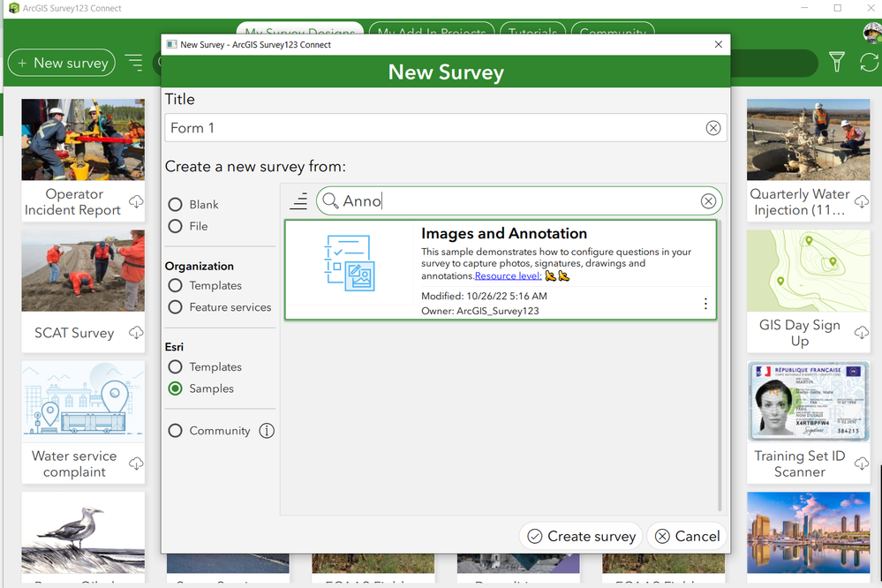Cancel the New Survey dialog
The height and width of the screenshot is (588, 882).
click(x=688, y=536)
